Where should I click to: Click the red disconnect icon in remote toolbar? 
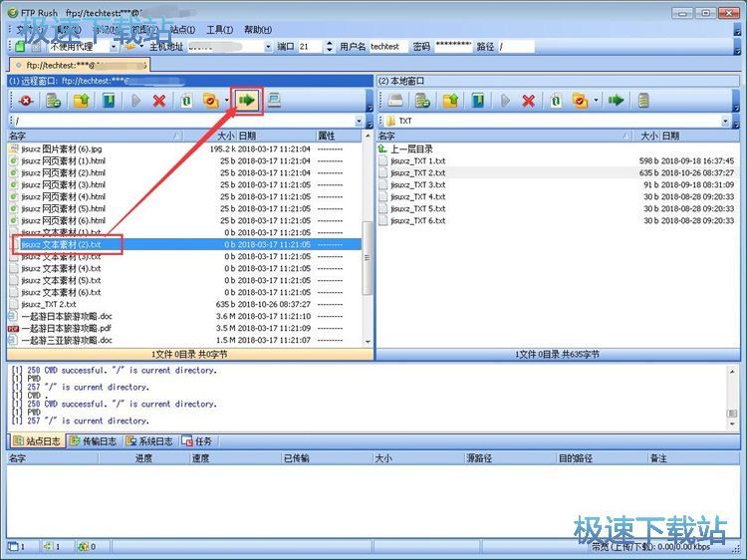[26, 101]
